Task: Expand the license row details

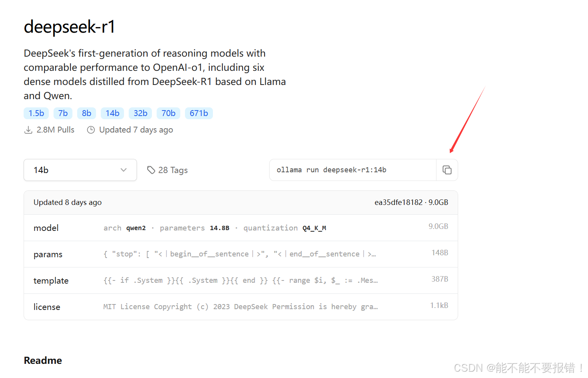Action: [241, 307]
